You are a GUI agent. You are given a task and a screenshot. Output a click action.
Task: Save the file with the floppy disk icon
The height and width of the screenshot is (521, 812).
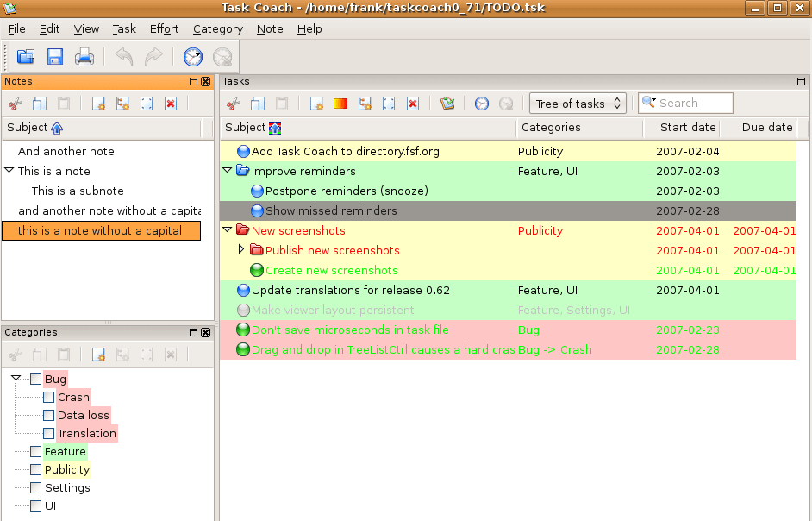coord(55,57)
